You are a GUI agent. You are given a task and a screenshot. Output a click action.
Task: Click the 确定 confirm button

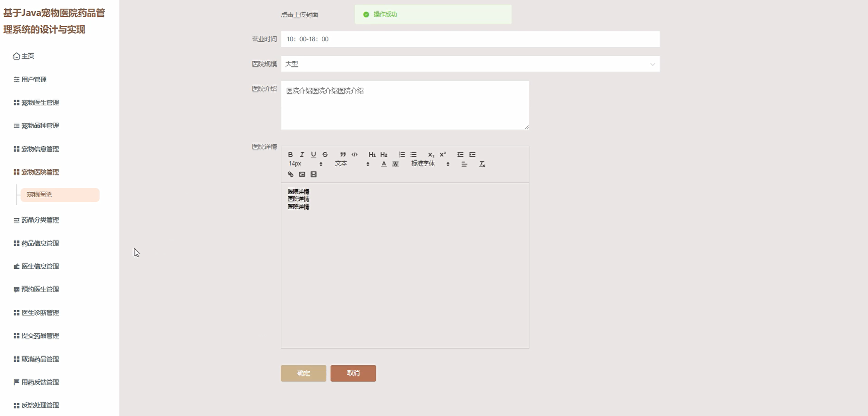pos(304,373)
